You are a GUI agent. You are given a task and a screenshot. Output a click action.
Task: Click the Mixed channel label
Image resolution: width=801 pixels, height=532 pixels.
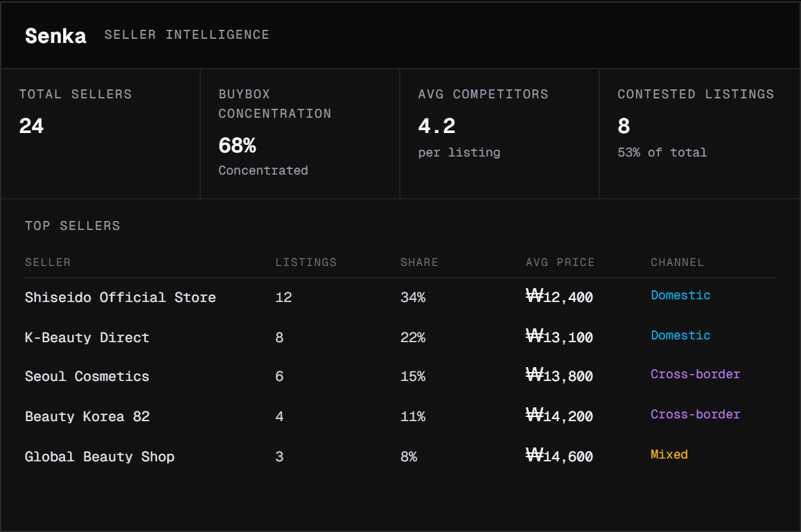669,454
